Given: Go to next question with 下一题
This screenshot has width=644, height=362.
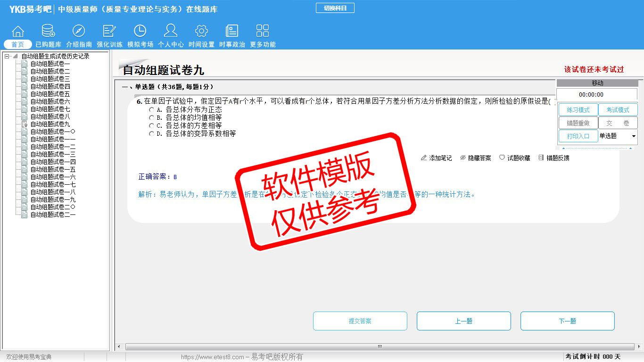Looking at the screenshot, I should [x=567, y=321].
